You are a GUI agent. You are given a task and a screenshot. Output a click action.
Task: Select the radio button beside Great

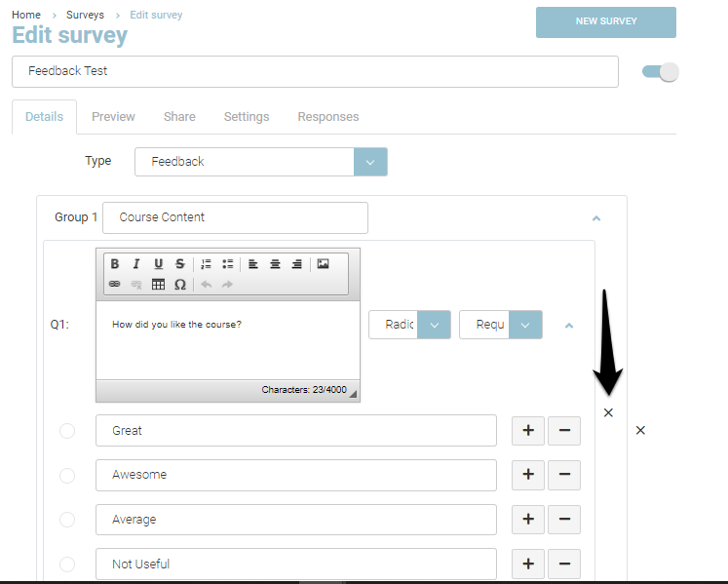pyautogui.click(x=67, y=431)
